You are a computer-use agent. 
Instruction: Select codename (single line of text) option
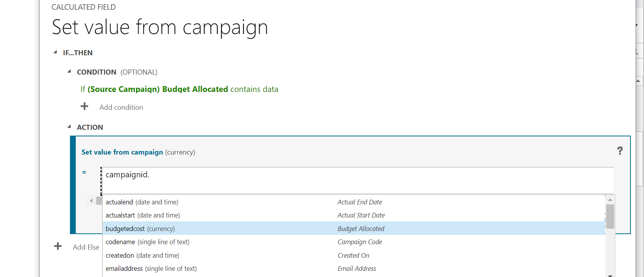point(147,242)
